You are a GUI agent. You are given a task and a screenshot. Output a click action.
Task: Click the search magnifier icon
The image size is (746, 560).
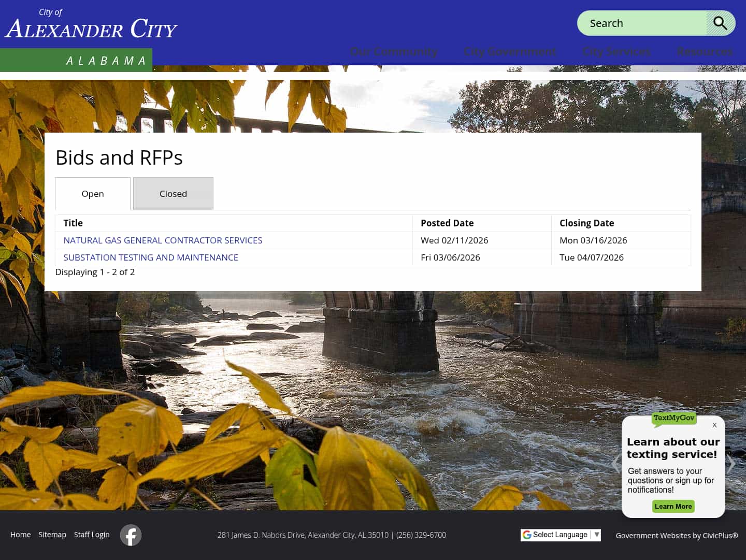pyautogui.click(x=721, y=23)
